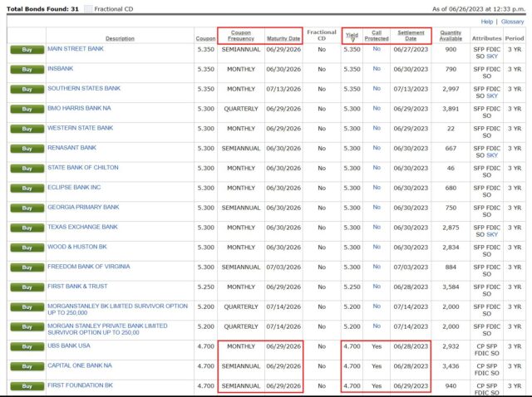Click the Call Protected column header
The width and height of the screenshot is (532, 397).
pos(377,35)
